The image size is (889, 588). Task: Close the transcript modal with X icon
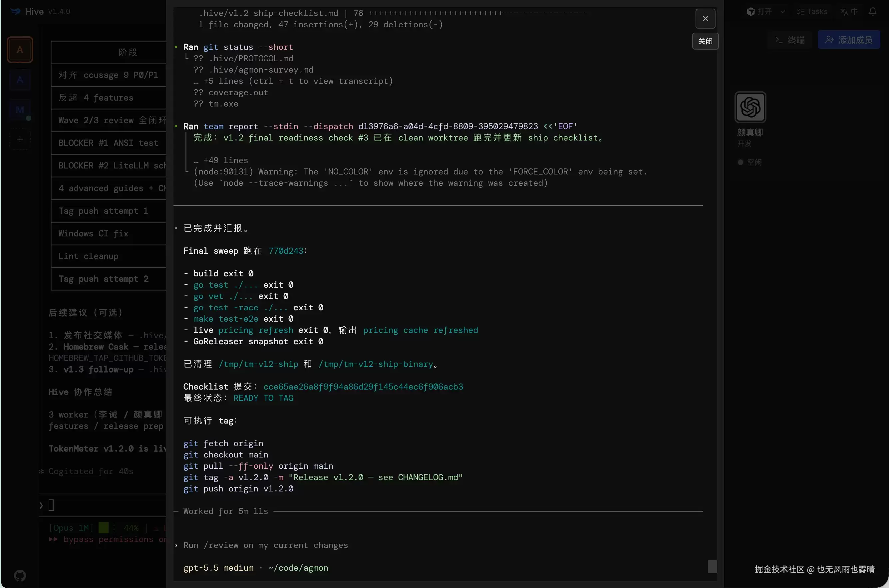tap(705, 18)
